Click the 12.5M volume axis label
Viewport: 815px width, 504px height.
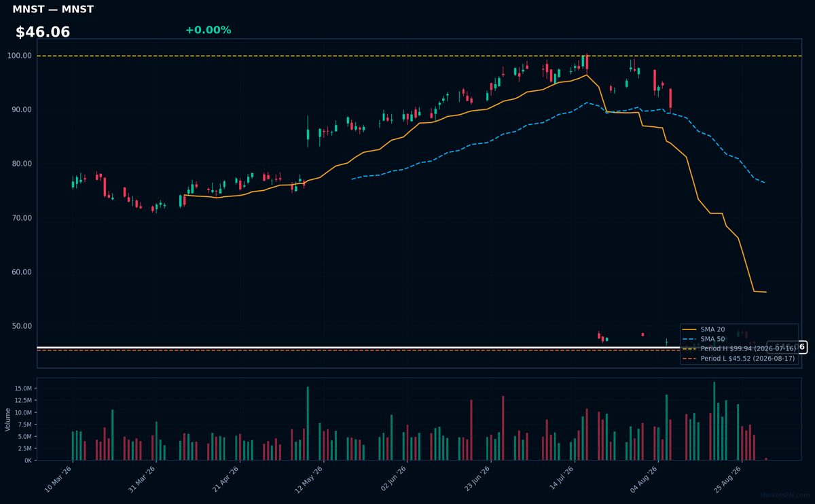[x=23, y=401]
